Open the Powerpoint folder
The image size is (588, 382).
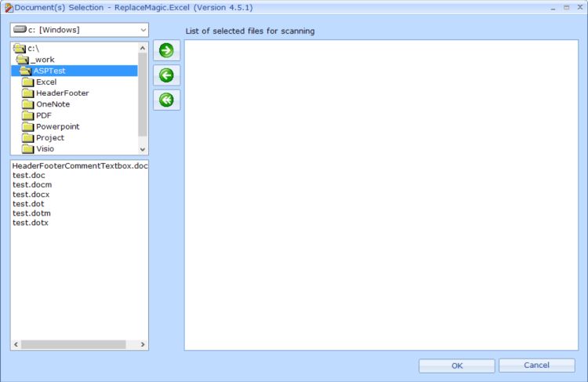(58, 126)
